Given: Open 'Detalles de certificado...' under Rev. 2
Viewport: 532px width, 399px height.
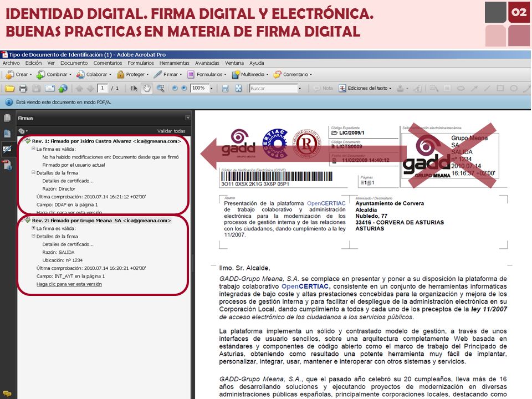Looking at the screenshot, I should pyautogui.click(x=68, y=244).
